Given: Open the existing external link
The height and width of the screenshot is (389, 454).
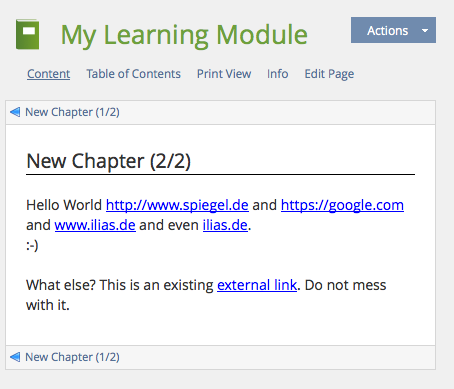Looking at the screenshot, I should click(x=257, y=285).
